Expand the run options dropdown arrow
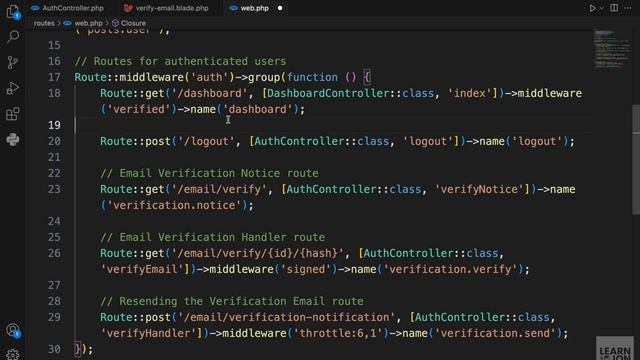 [602, 8]
